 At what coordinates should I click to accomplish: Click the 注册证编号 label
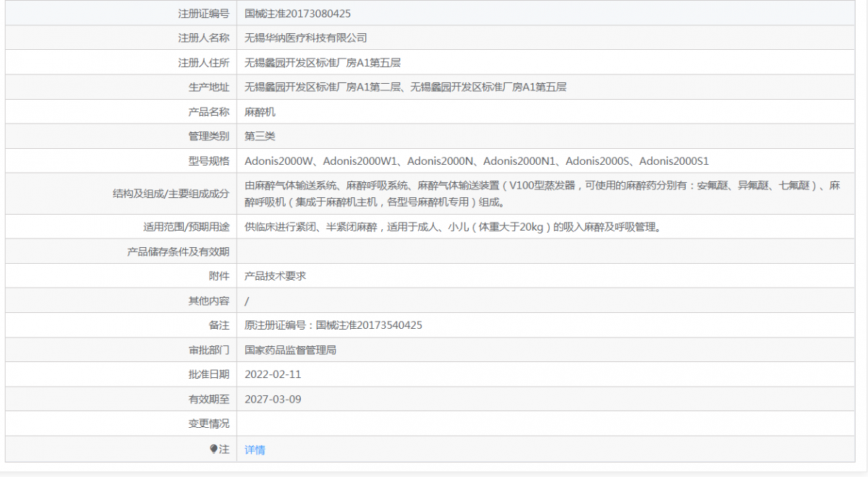pos(204,13)
